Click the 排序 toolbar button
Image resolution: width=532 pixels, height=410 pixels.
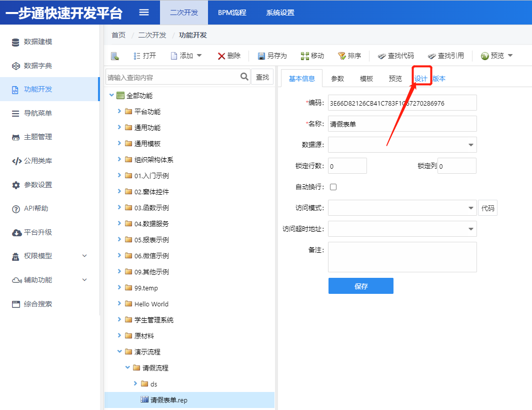point(349,56)
